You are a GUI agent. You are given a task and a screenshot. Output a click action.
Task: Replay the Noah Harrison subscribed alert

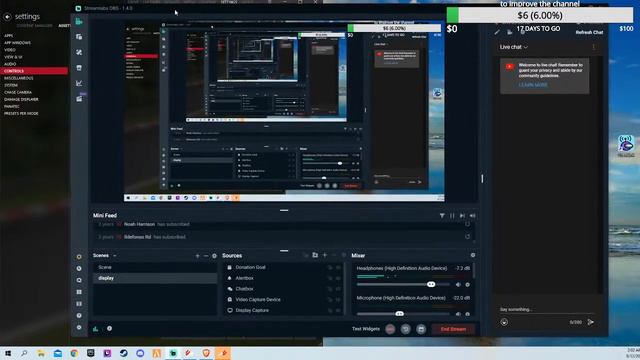tap(467, 224)
